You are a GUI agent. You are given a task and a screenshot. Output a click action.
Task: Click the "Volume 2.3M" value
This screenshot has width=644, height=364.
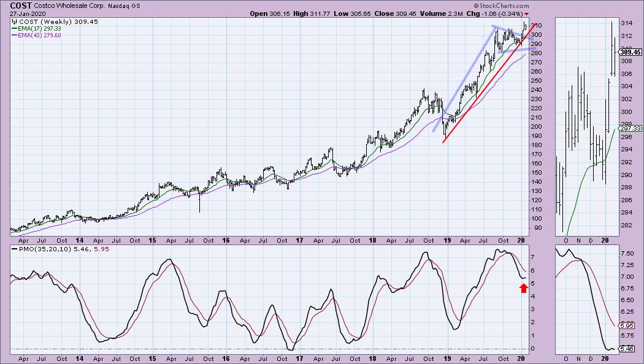pyautogui.click(x=441, y=13)
